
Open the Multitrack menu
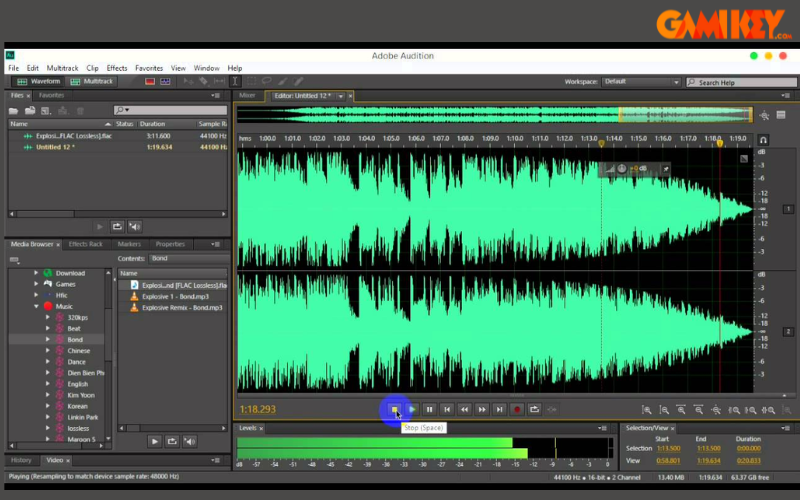62,68
